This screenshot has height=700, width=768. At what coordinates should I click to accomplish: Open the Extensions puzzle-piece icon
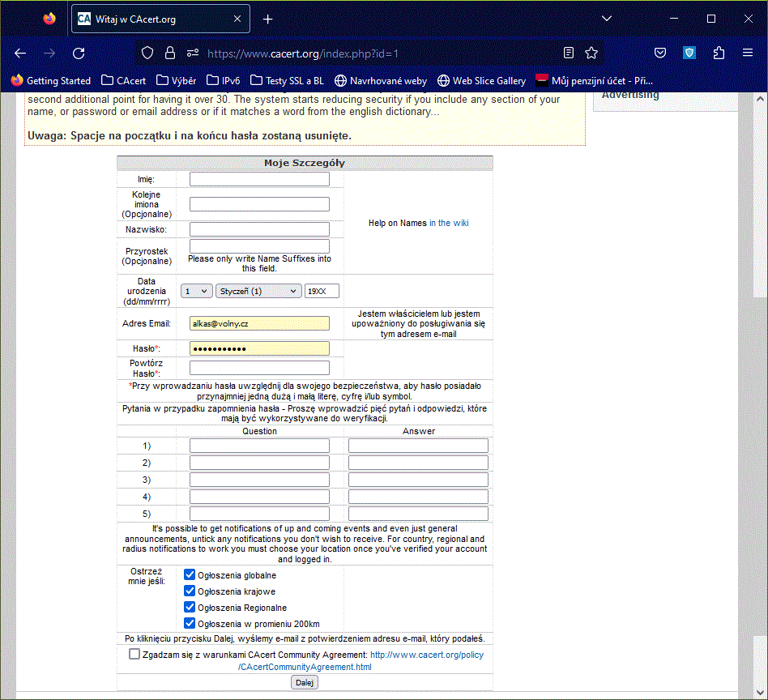click(x=719, y=53)
